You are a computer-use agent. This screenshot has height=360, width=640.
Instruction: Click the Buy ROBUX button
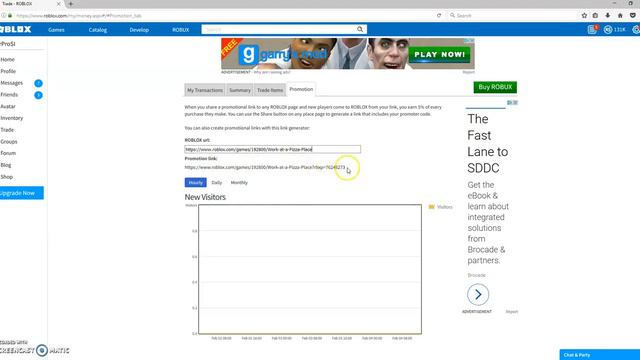pyautogui.click(x=495, y=87)
